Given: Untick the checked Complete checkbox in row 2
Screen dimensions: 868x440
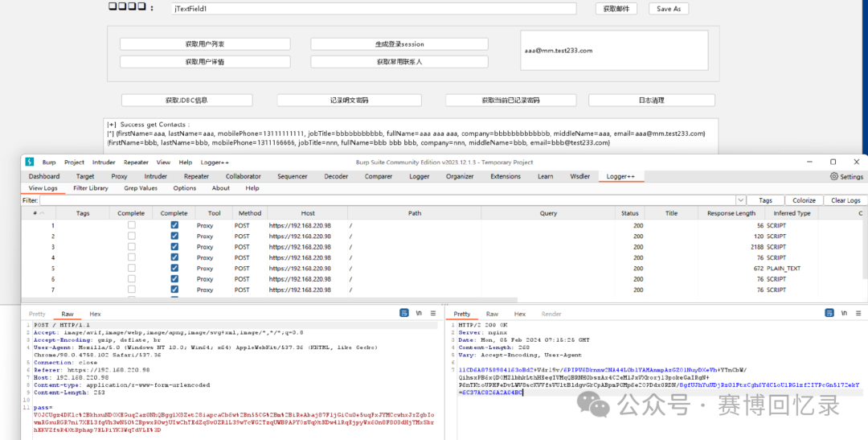Looking at the screenshot, I should coord(174,236).
